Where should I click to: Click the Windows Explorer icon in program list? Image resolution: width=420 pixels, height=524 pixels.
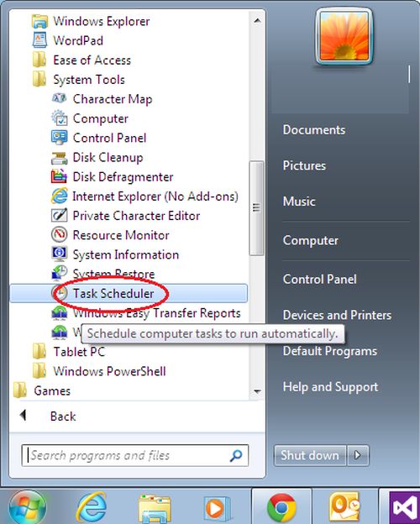coord(39,21)
